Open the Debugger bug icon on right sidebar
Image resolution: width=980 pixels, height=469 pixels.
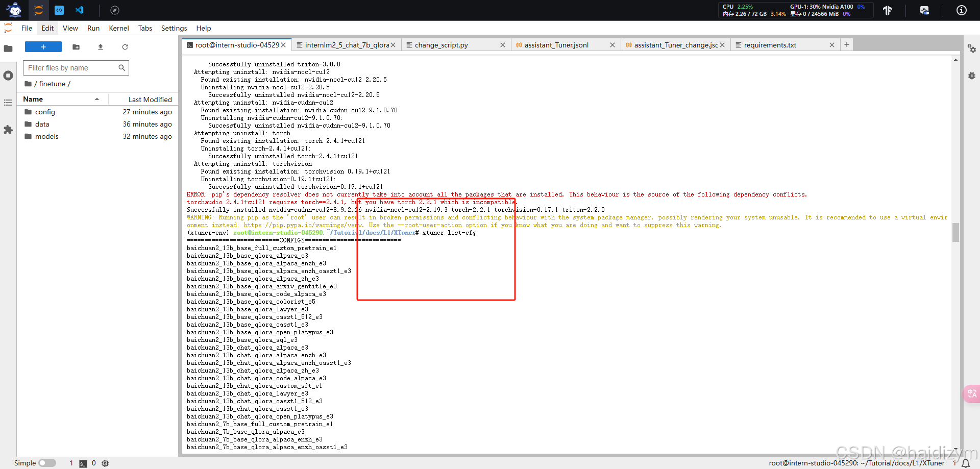click(x=972, y=76)
